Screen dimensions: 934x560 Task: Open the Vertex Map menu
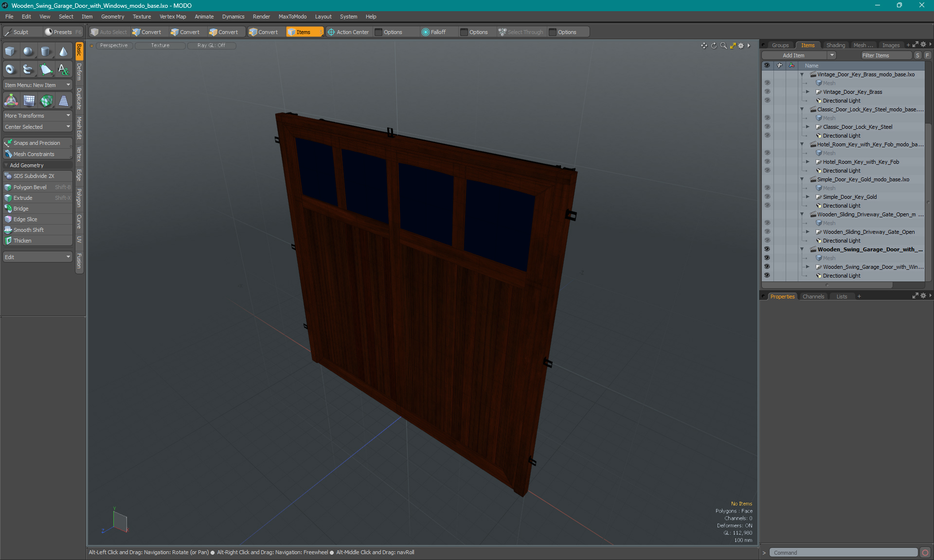[x=173, y=17]
